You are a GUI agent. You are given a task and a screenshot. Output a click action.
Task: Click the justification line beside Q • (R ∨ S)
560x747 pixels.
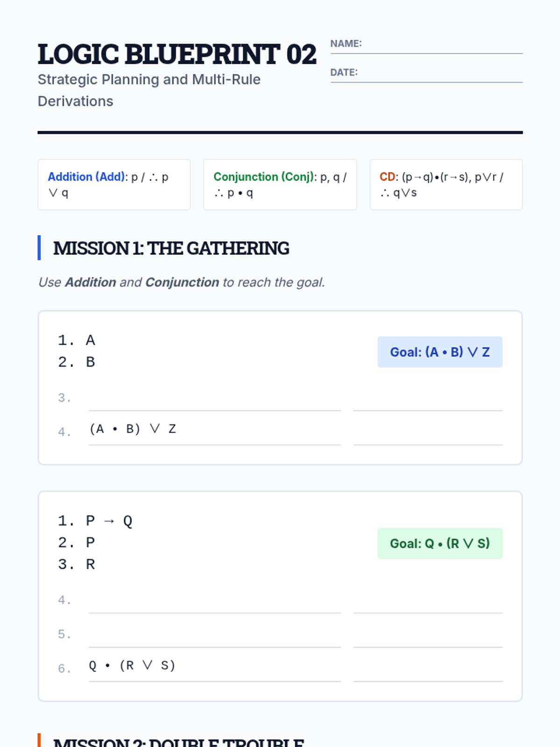(x=427, y=671)
